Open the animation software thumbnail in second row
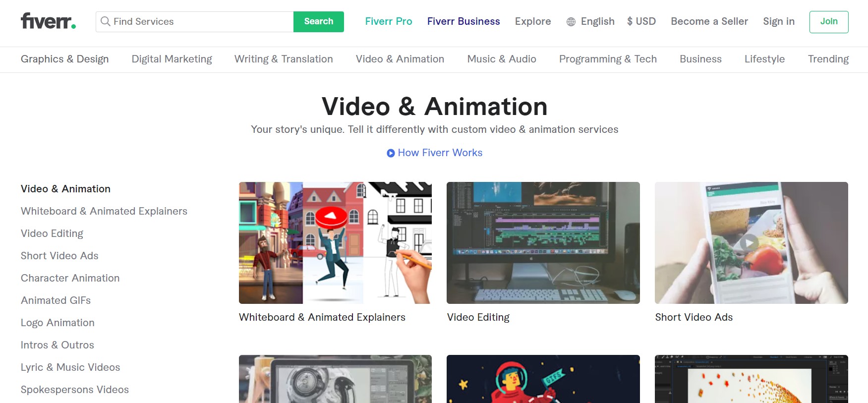 [752, 379]
